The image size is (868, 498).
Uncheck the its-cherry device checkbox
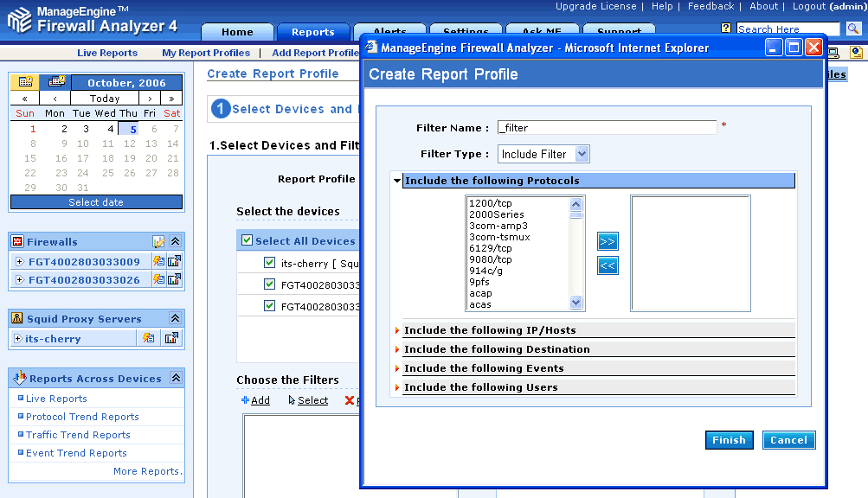(269, 263)
